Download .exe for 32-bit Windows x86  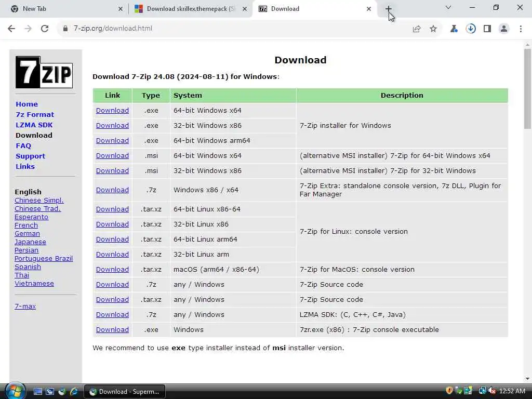[x=112, y=126]
